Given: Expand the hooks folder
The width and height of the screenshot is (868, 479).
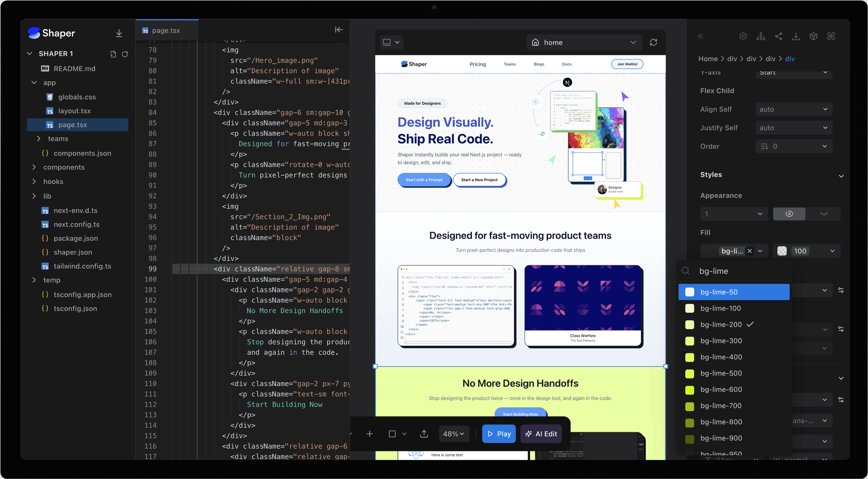Looking at the screenshot, I should pyautogui.click(x=53, y=182).
